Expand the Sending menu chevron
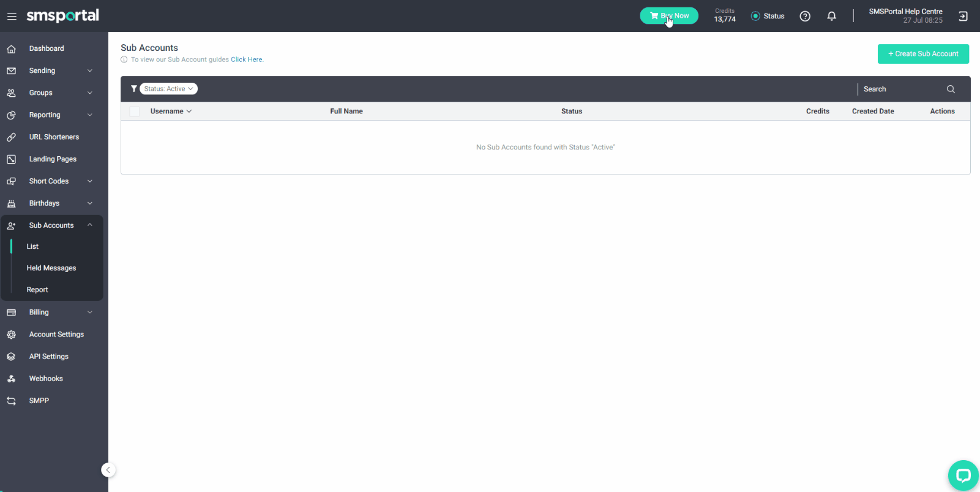The image size is (980, 492). coord(90,71)
